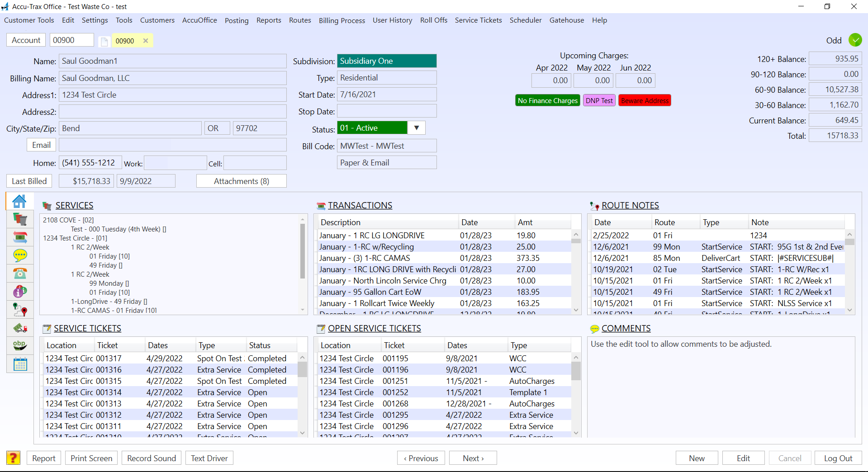Screen dimensions: 868x472
Task: Select 1-LongDrive - 49 Friday service row
Action: 109,302
